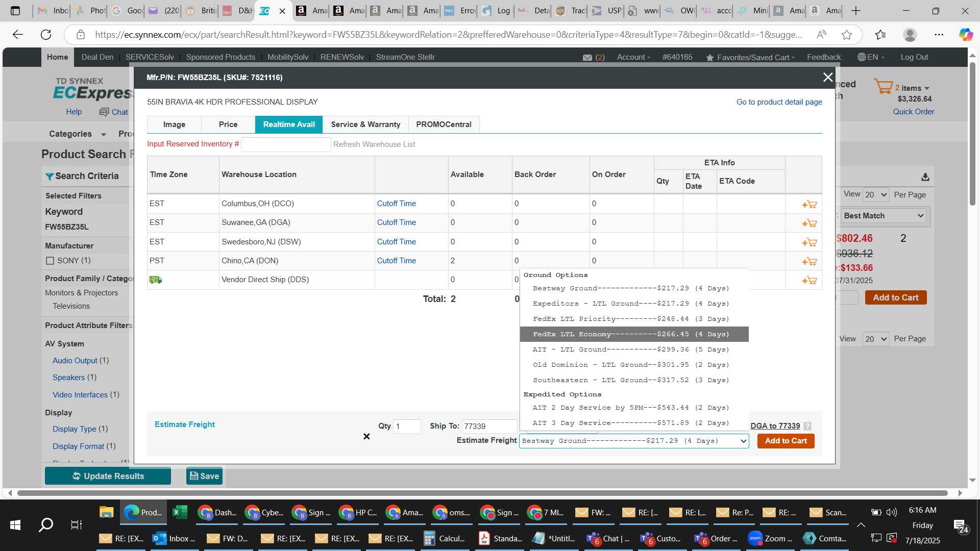Click the Qty input field
Viewport: 980px width, 551px height.
click(407, 427)
